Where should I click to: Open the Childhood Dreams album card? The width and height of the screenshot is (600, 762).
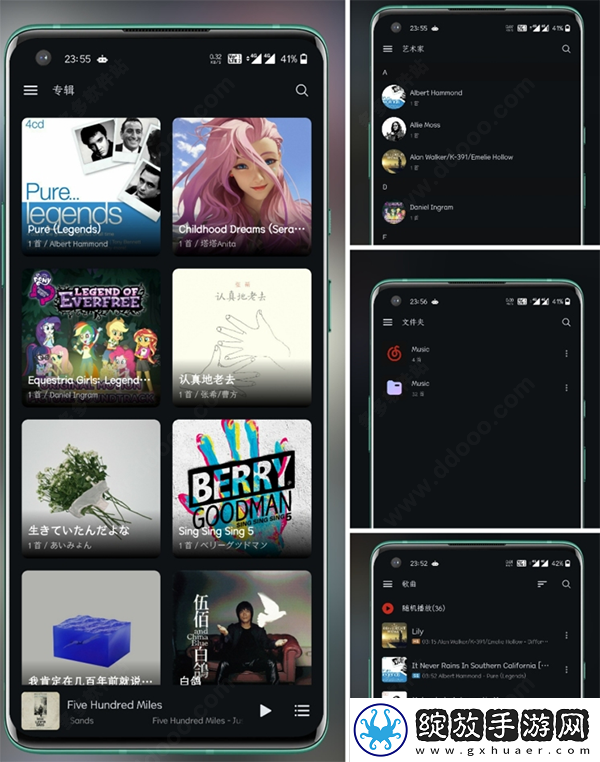(x=242, y=186)
